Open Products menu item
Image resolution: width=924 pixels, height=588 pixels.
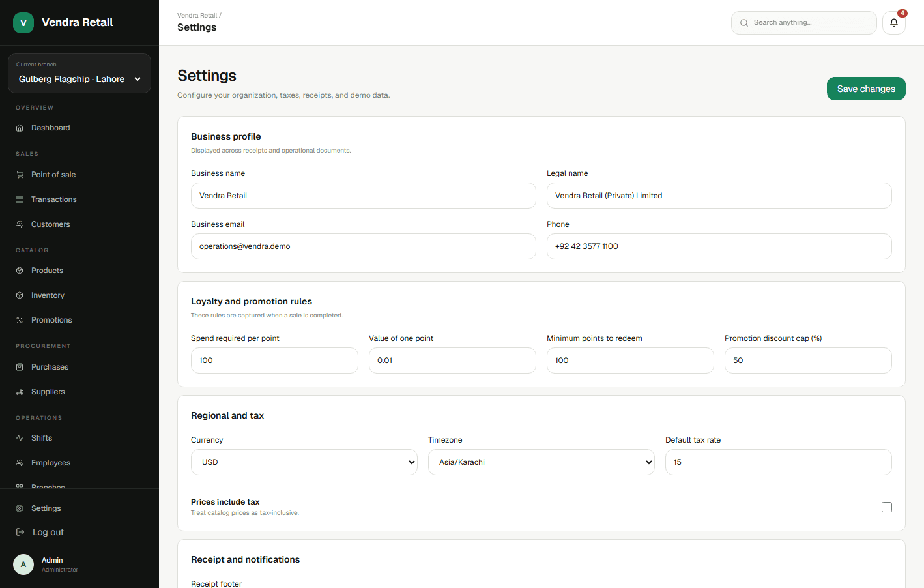point(79,271)
